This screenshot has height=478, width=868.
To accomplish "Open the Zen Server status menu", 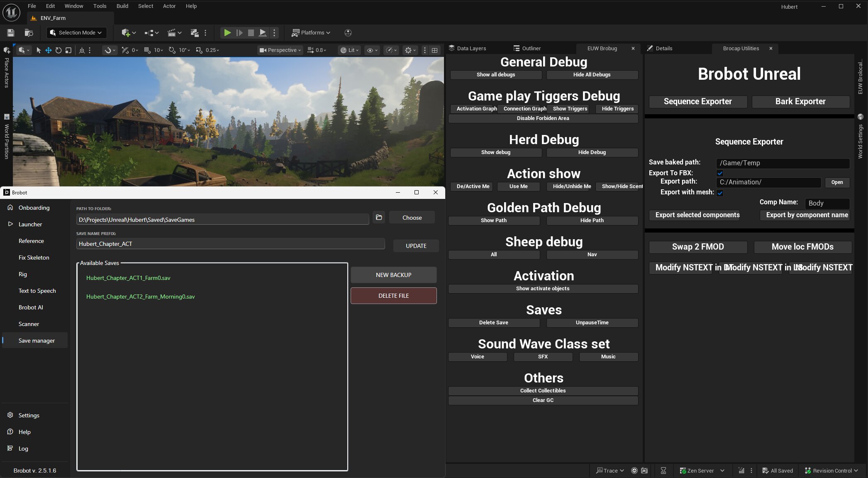I will click(x=702, y=471).
